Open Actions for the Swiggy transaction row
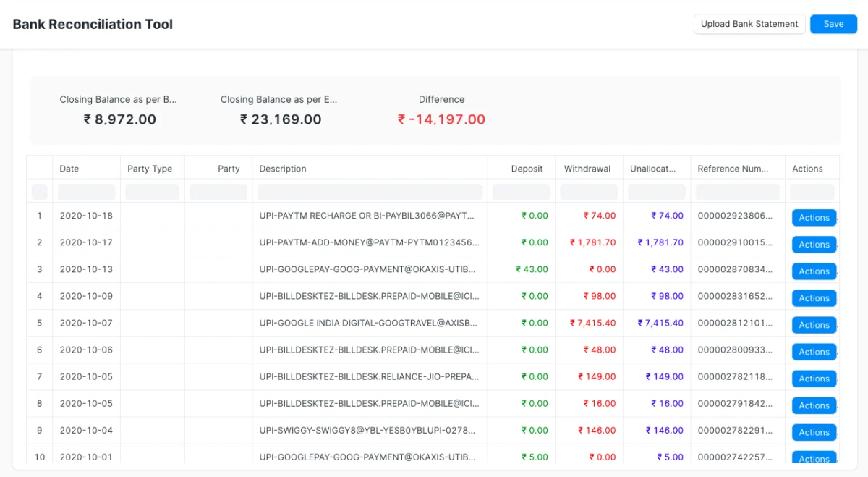The height and width of the screenshot is (477, 868). (814, 432)
